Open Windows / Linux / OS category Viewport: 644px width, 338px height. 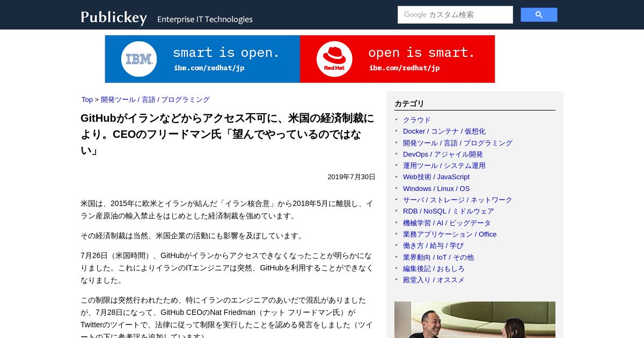pos(436,189)
